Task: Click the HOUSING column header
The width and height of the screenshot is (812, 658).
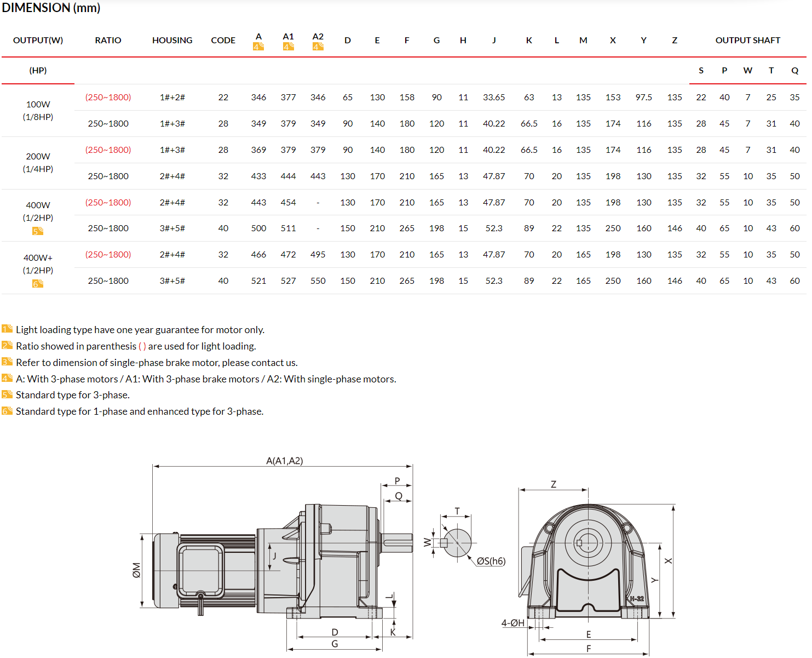Action: [172, 40]
